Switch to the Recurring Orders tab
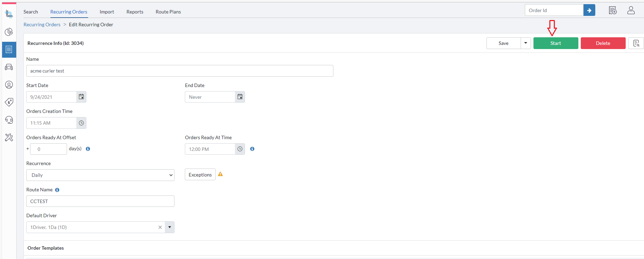 tap(69, 12)
